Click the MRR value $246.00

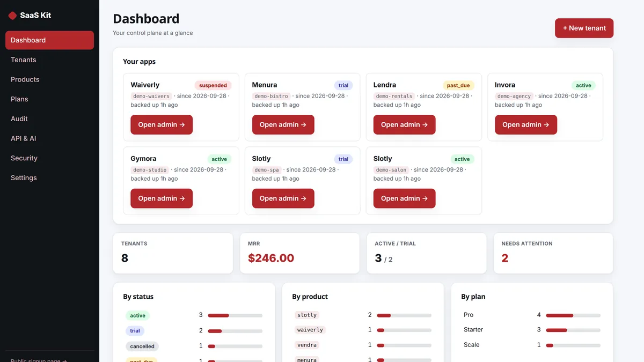pos(271,258)
